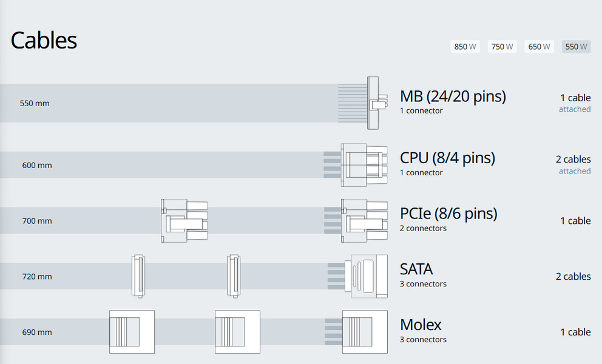Click the PCIe (8/6 pins) heading
Viewport: 602px width, 364px height.
click(448, 214)
